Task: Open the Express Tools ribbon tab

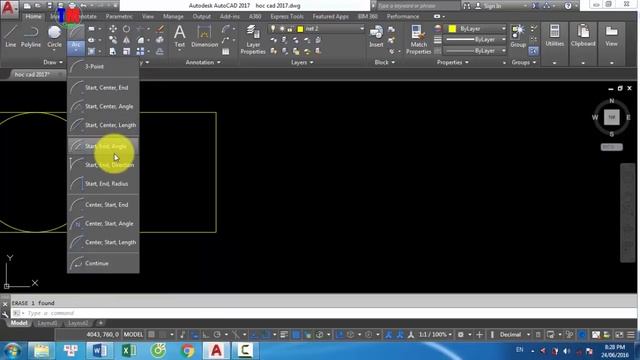Action: [x=287, y=16]
